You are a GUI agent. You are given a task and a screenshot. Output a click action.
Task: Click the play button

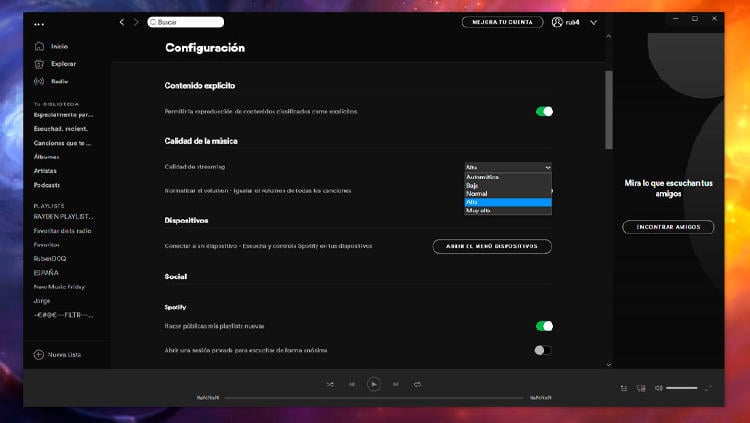[x=374, y=384]
